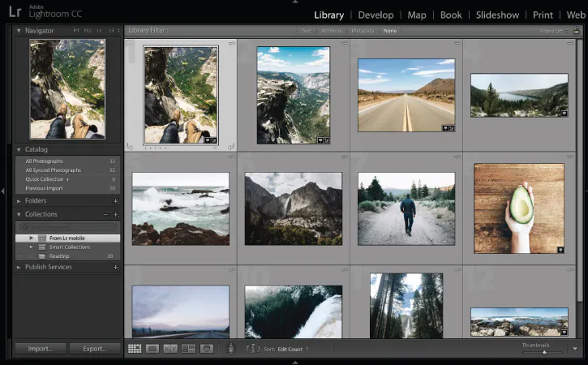This screenshot has width=588, height=365.
Task: Select the Painter spray can tool
Action: point(231,349)
